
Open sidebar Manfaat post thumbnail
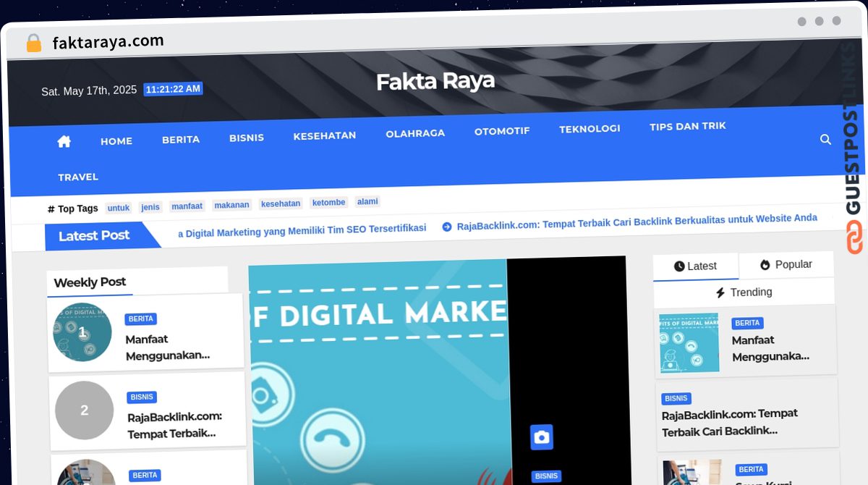click(x=689, y=342)
